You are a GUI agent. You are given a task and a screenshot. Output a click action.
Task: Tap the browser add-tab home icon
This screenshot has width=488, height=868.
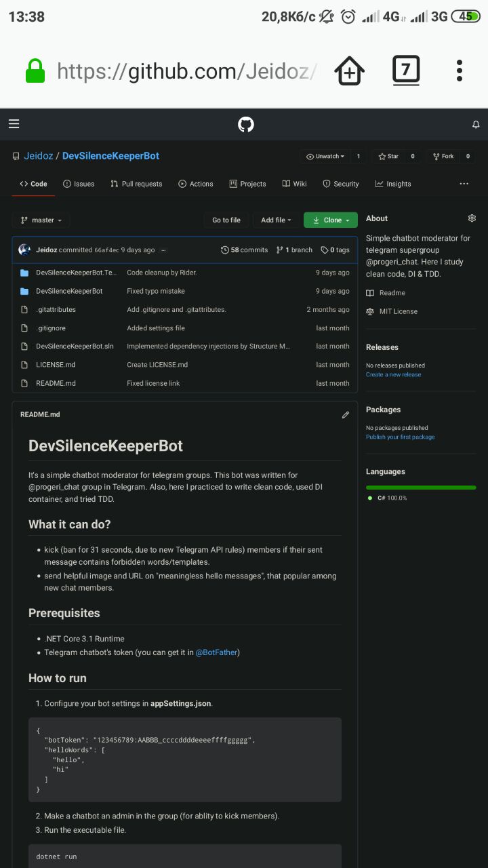[x=349, y=71]
